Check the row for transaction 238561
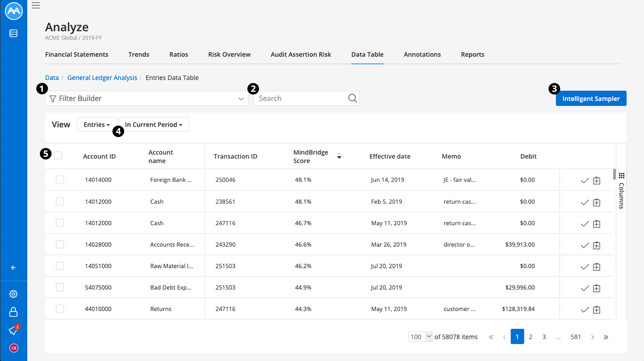The height and width of the screenshot is (361, 644). pyautogui.click(x=60, y=201)
